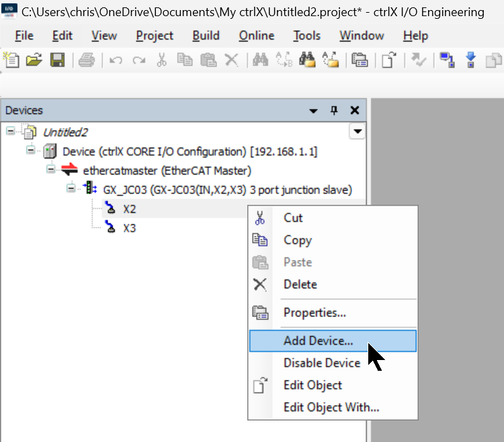Click the Replace in Project toolbar icon

(331, 60)
